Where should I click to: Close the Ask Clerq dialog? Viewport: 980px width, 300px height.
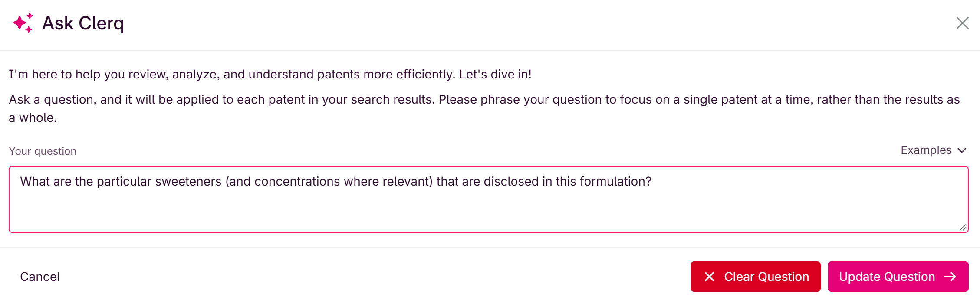tap(962, 23)
